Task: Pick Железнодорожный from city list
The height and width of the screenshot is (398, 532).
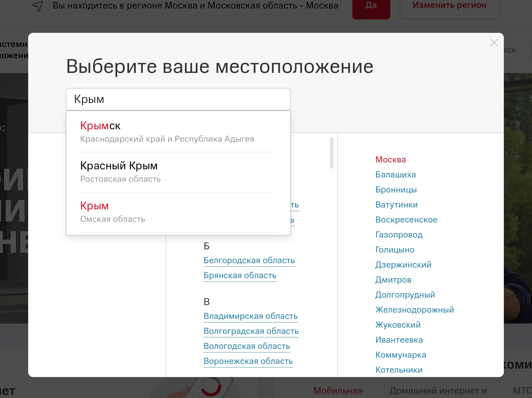Action: click(x=414, y=310)
